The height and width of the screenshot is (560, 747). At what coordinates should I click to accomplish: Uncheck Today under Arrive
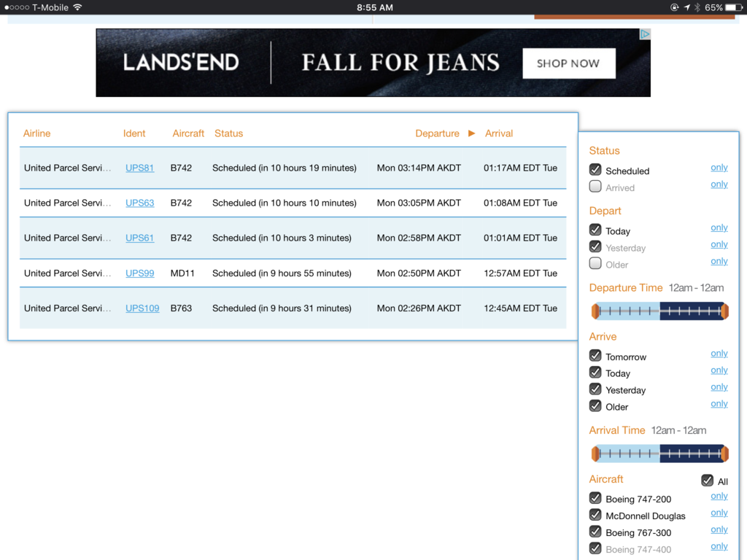595,373
